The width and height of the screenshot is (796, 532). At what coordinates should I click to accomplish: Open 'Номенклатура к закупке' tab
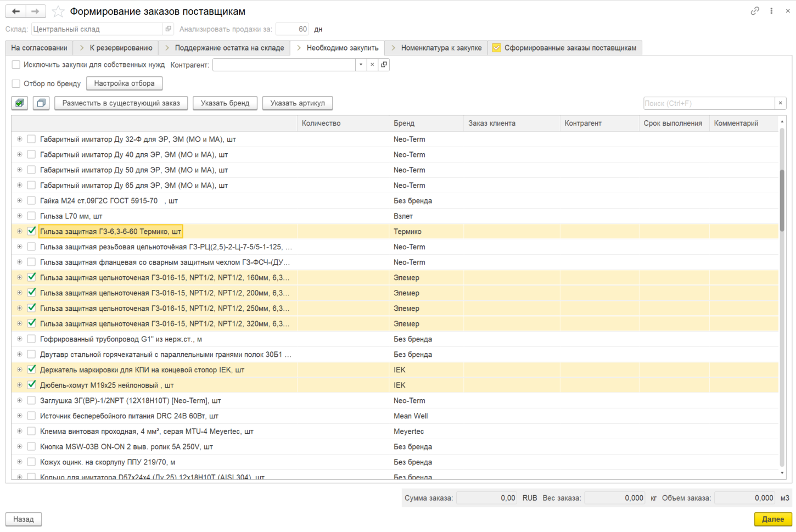pyautogui.click(x=436, y=48)
